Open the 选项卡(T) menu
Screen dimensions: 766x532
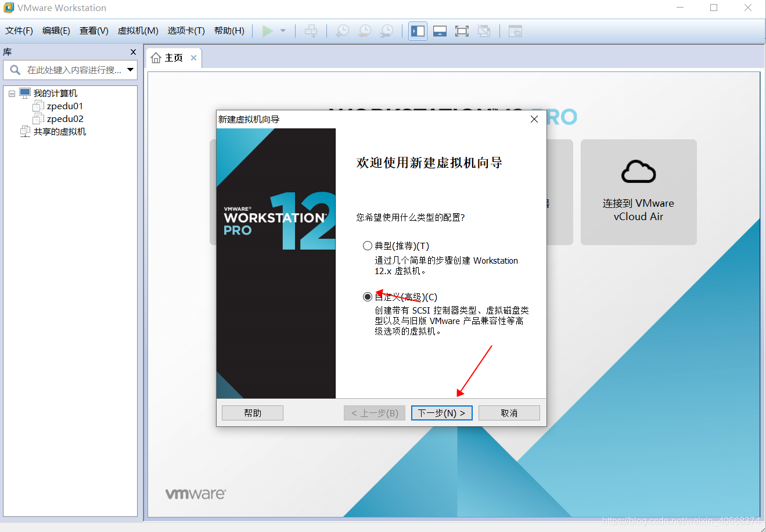(x=186, y=31)
